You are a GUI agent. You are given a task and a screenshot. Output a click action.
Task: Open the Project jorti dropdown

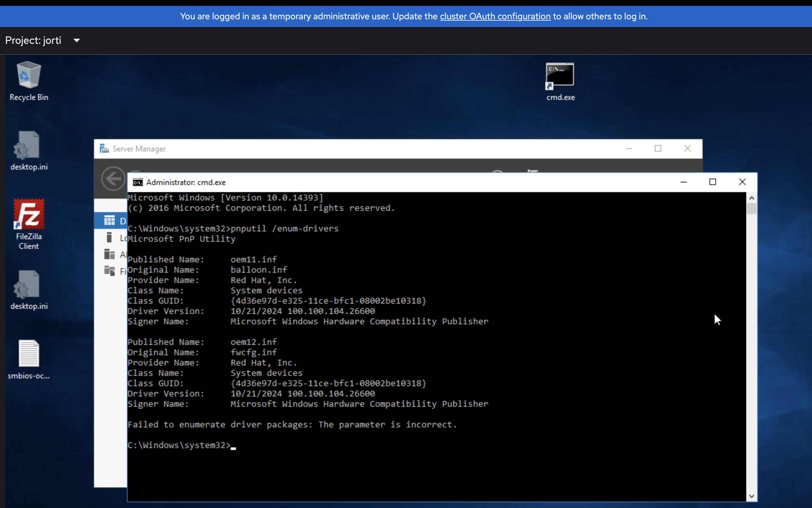click(43, 40)
